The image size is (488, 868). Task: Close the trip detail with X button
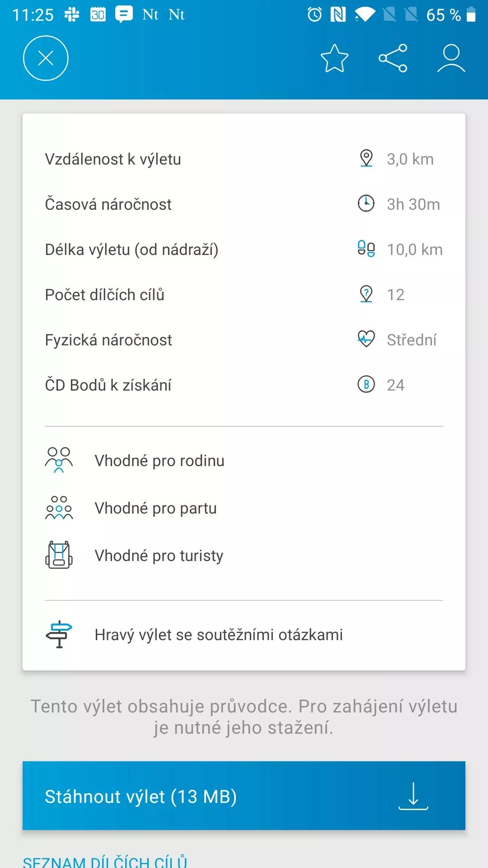coord(46,58)
